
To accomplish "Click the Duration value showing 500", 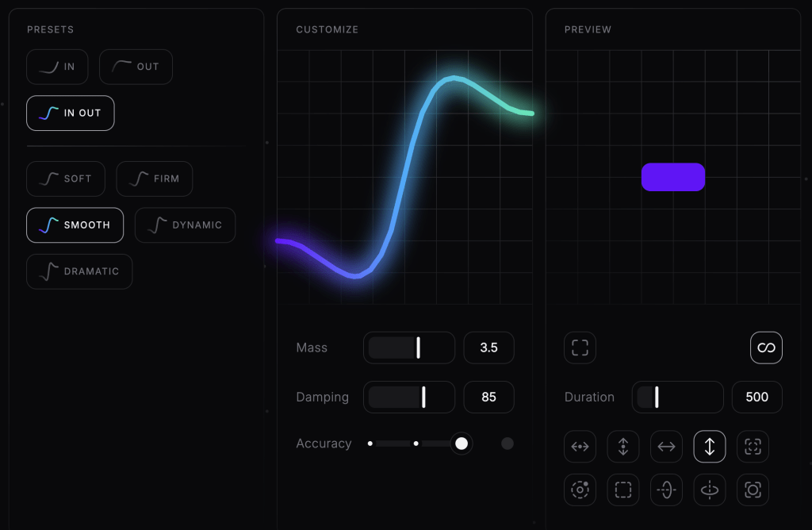I will click(x=756, y=397).
